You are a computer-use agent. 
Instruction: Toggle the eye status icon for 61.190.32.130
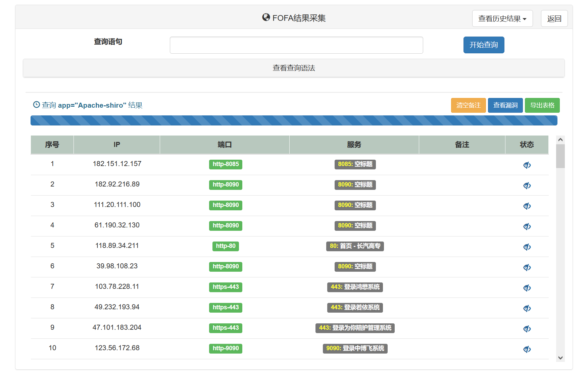[x=527, y=226]
